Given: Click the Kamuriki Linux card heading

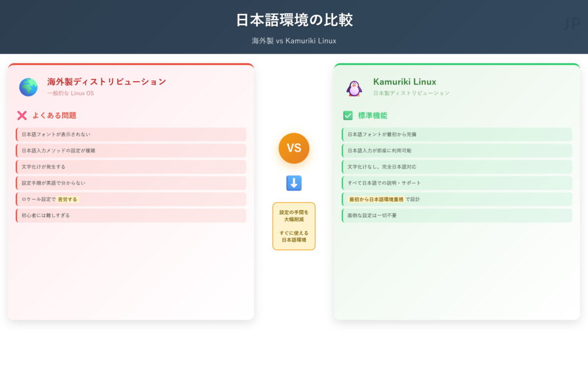Looking at the screenshot, I should coord(404,82).
